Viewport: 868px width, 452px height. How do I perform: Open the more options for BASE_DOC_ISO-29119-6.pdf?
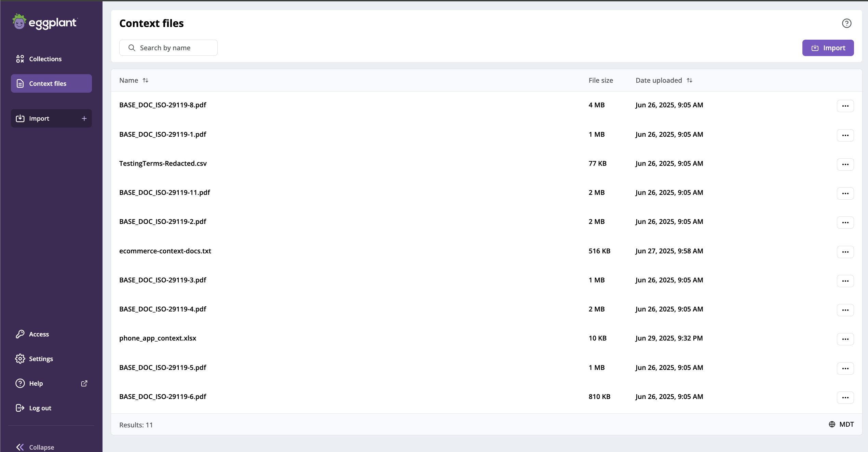click(845, 398)
